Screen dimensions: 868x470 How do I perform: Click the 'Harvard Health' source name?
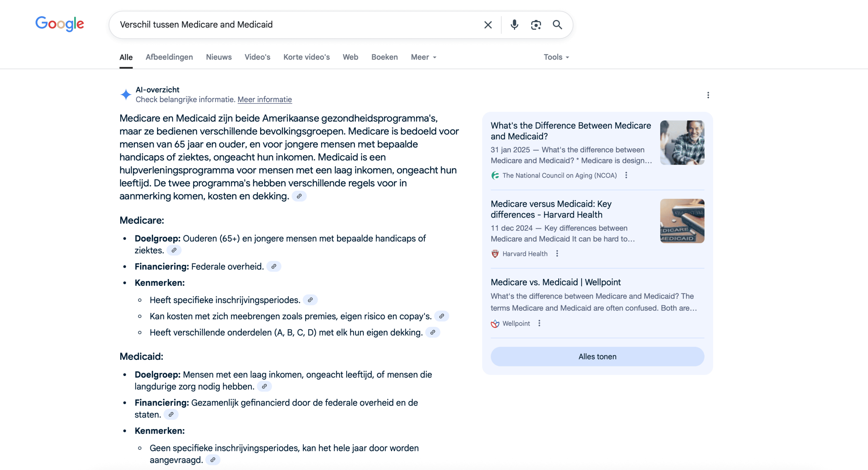pyautogui.click(x=525, y=254)
